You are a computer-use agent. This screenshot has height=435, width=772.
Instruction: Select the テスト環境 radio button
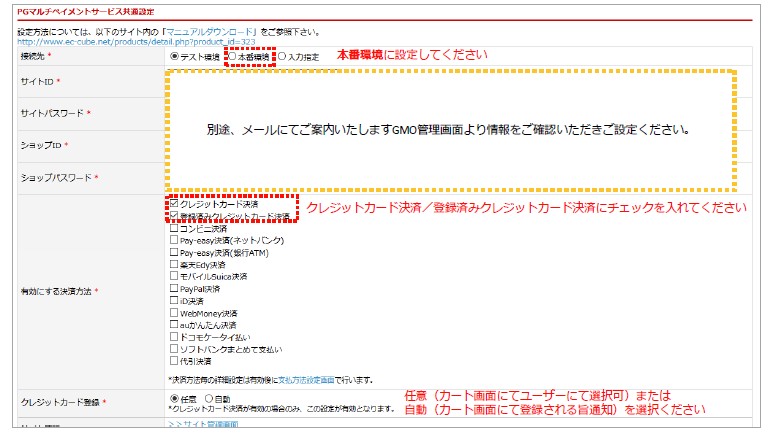click(174, 56)
